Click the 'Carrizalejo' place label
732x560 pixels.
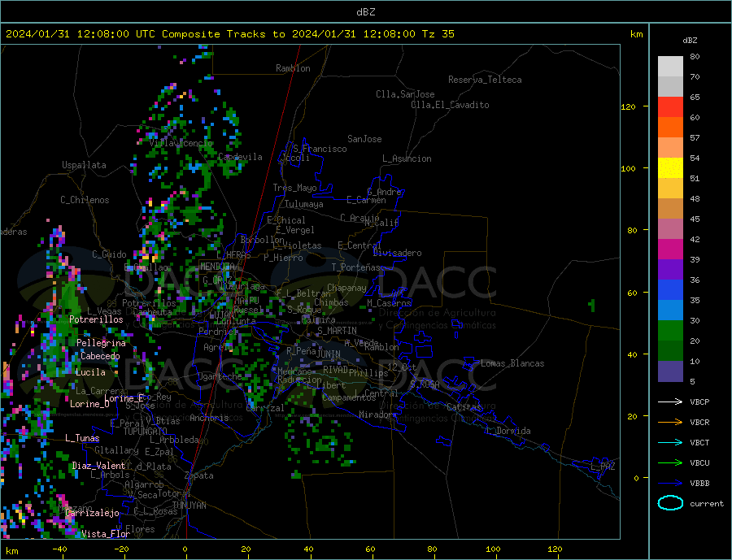coord(93,514)
